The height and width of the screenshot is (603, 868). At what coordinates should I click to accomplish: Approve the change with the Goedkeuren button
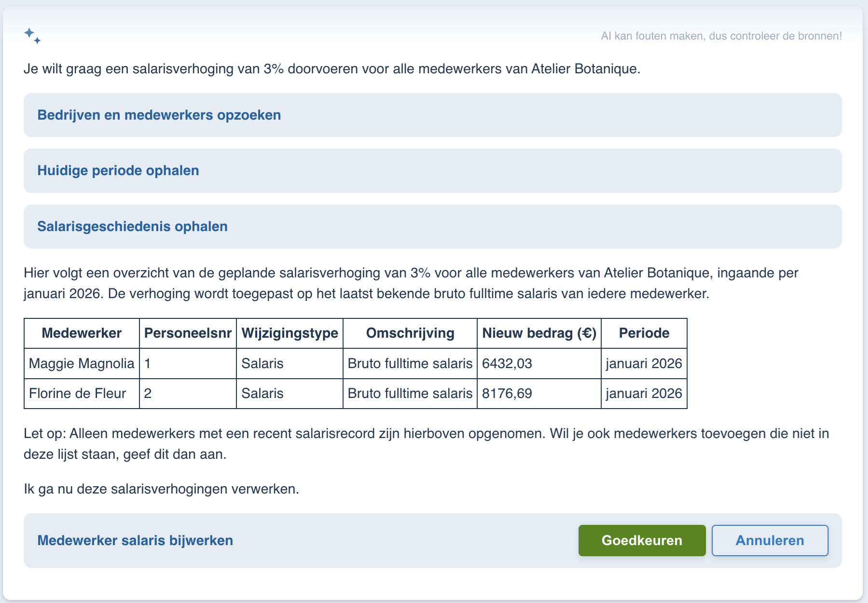click(642, 540)
